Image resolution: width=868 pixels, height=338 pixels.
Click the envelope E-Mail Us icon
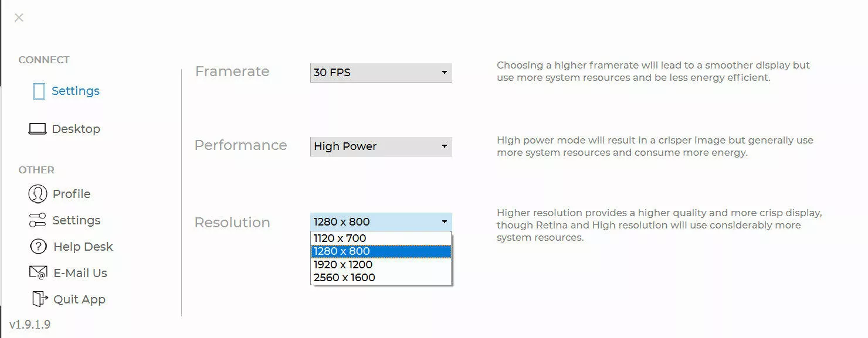(x=38, y=273)
